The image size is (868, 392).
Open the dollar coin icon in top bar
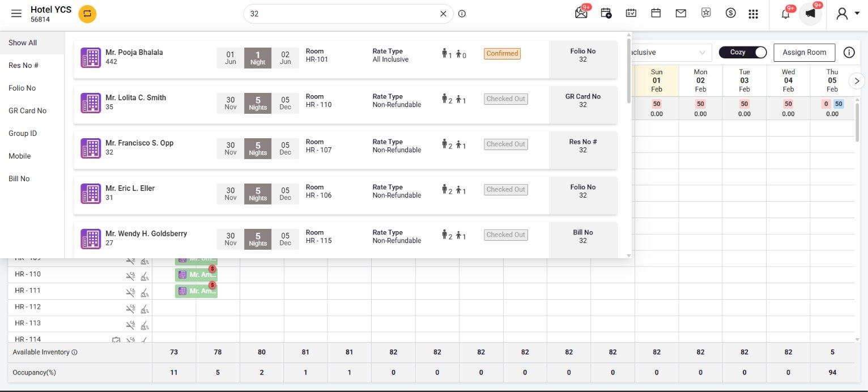(731, 13)
